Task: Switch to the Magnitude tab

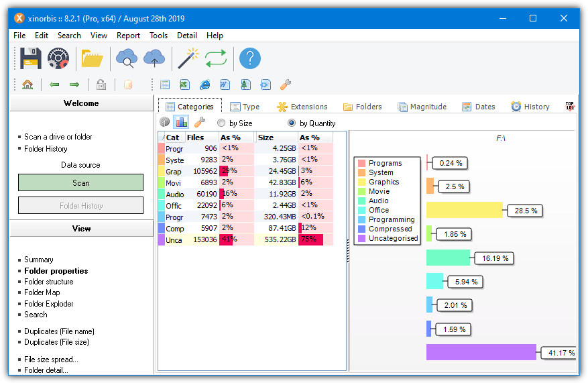Action: click(422, 107)
